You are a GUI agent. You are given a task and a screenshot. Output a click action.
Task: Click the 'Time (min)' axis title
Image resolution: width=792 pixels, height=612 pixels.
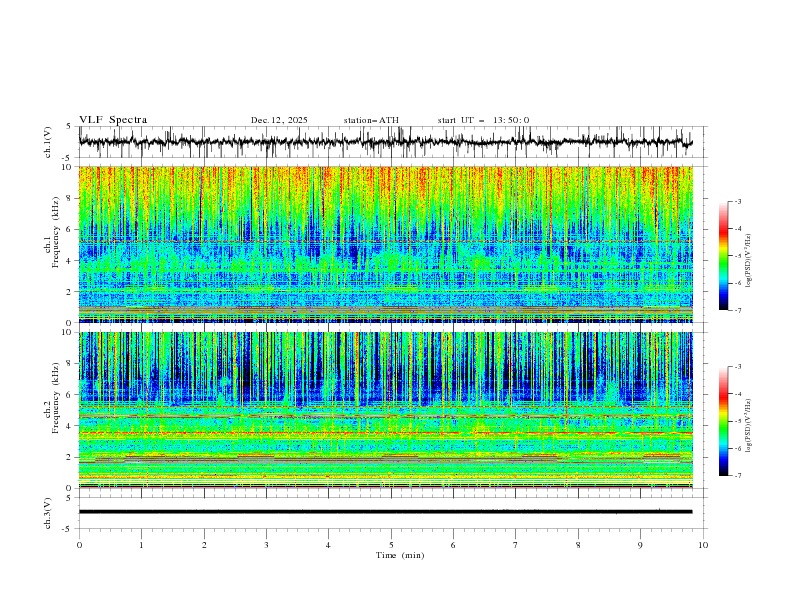(400, 555)
